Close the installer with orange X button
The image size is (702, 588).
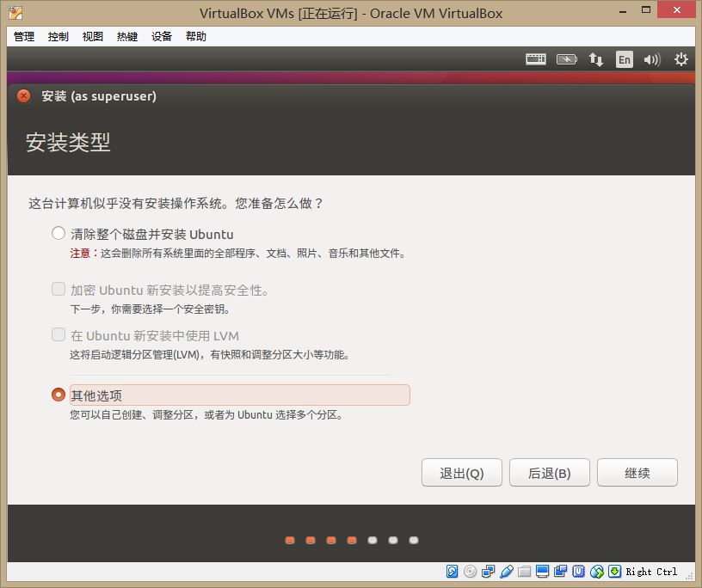tap(23, 95)
